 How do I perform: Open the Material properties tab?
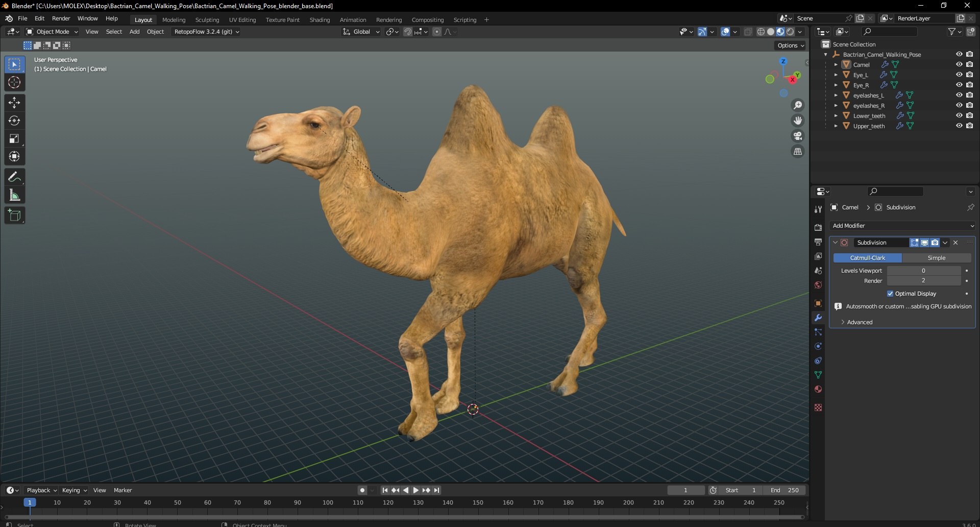click(818, 389)
